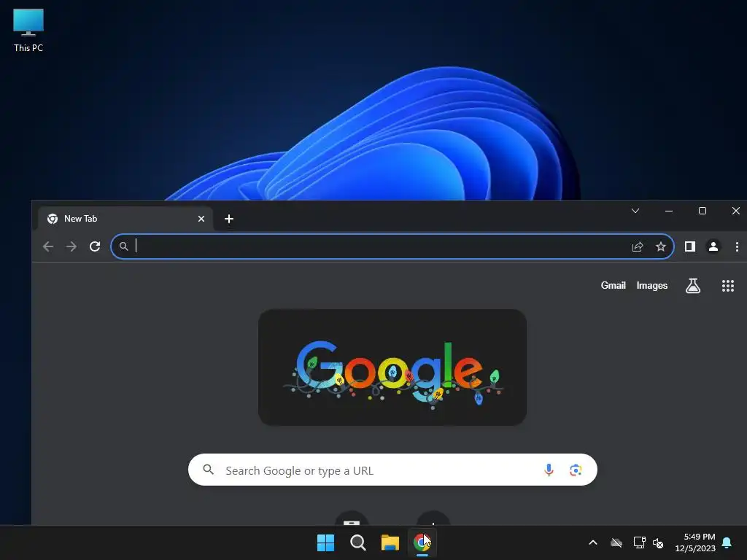The image size is (747, 560).
Task: Minimize the Chrome window
Action: pos(669,211)
